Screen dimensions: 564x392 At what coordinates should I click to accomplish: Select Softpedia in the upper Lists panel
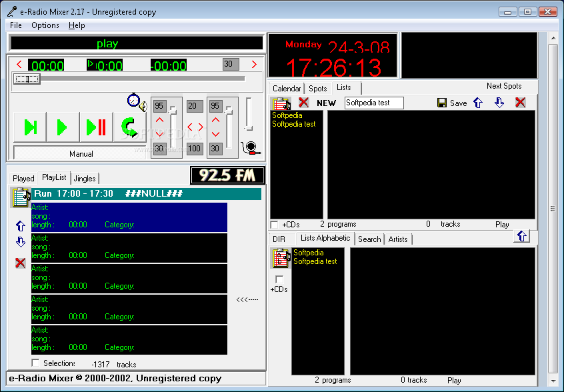click(x=287, y=115)
